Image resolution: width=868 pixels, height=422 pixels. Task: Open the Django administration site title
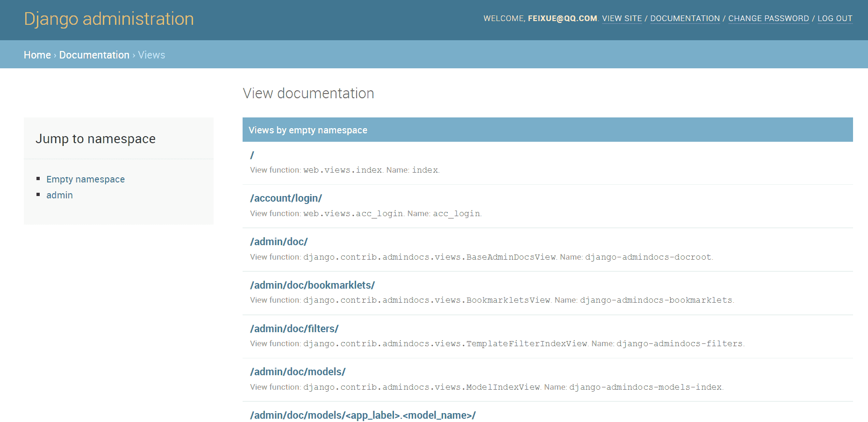tap(108, 19)
